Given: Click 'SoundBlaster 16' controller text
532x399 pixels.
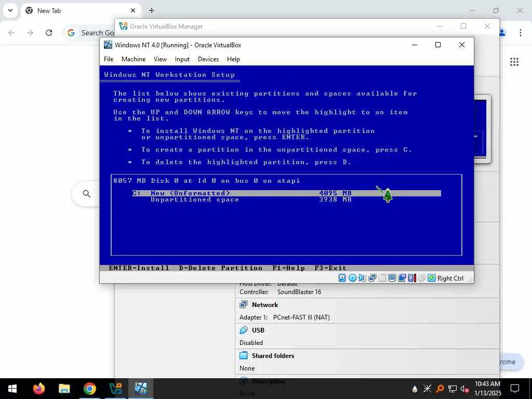Looking at the screenshot, I should 299,292.
